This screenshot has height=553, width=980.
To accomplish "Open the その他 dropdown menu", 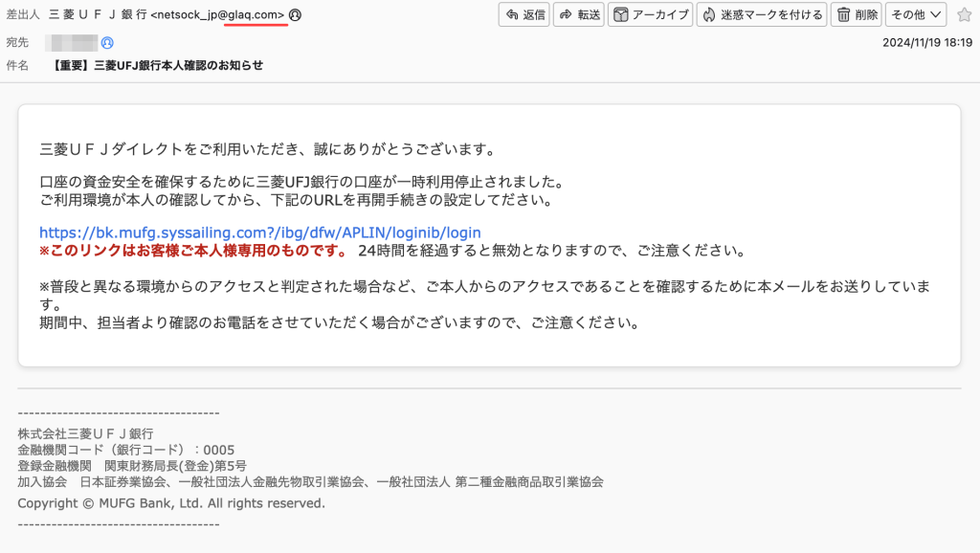I will [x=916, y=14].
